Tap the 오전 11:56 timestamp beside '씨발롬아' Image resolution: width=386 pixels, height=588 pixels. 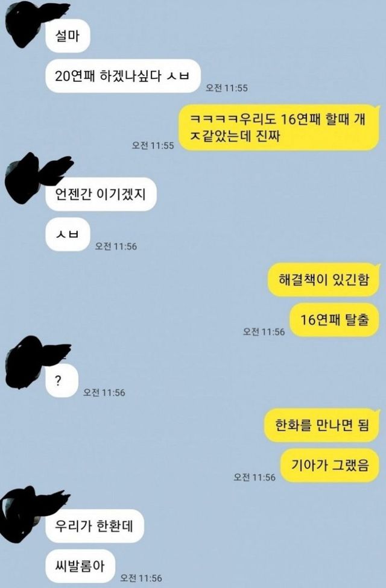click(x=141, y=578)
